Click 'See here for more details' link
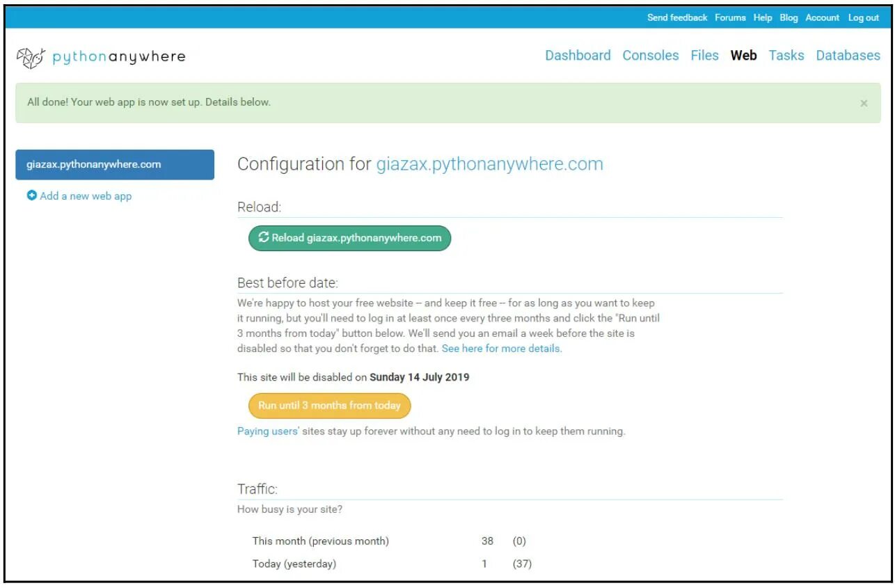This screenshot has height=588, width=895. point(502,349)
